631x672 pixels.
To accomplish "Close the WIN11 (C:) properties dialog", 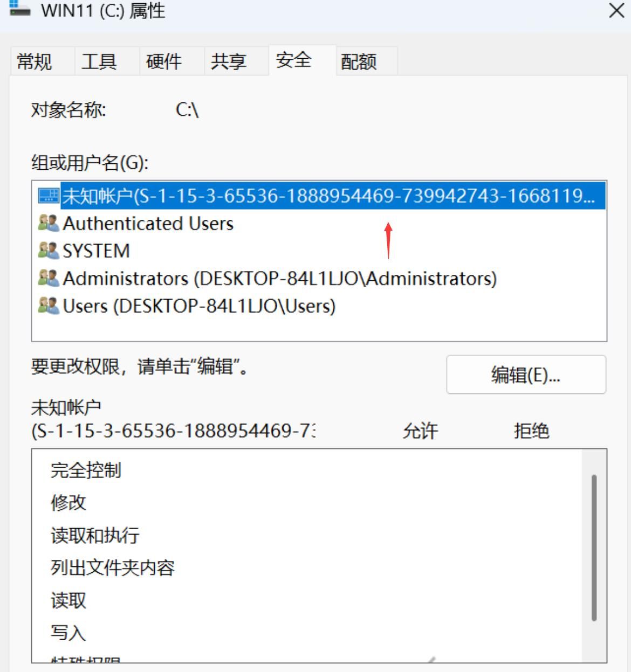I will [x=616, y=10].
